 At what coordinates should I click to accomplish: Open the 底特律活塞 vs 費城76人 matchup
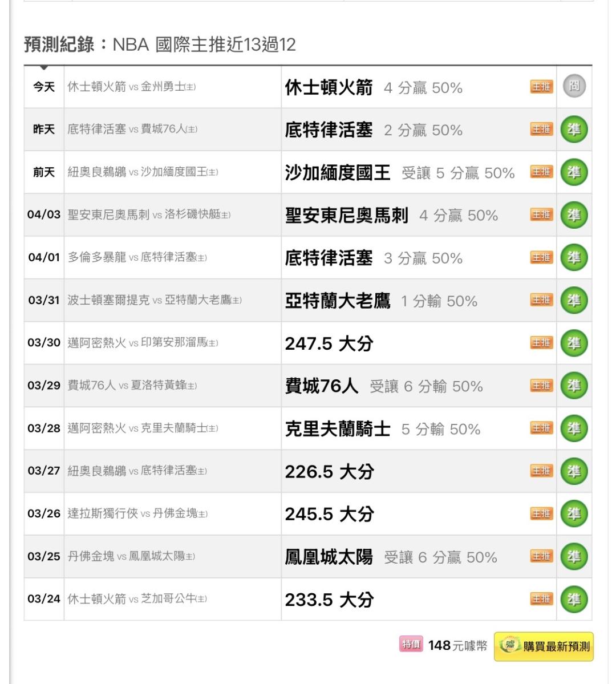click(x=132, y=129)
